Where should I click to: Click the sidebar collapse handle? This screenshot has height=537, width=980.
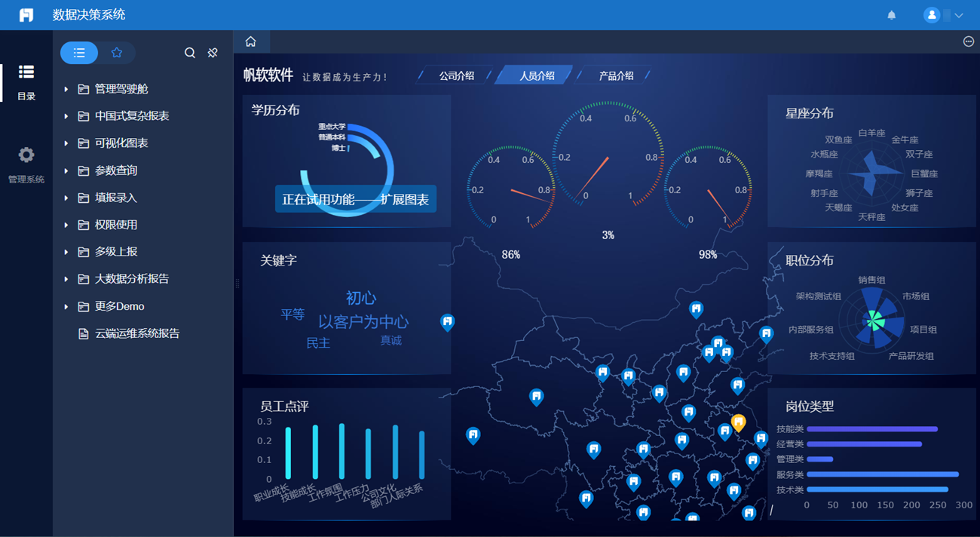pos(237,284)
